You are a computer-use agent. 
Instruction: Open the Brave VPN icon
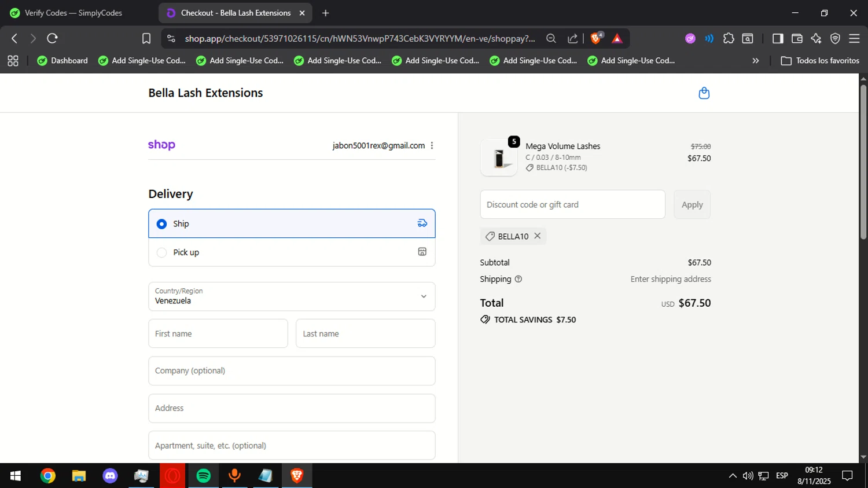pos(835,39)
